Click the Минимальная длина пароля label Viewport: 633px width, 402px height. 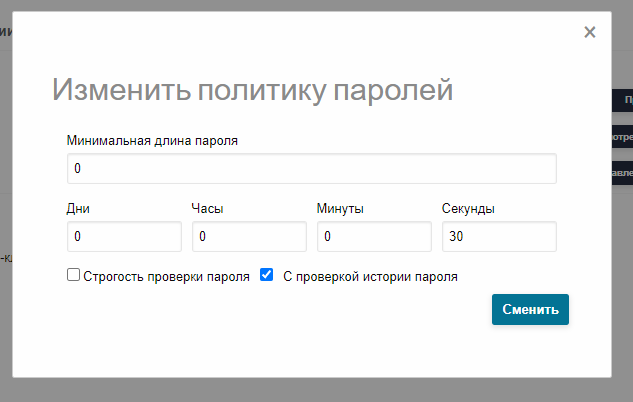point(152,141)
